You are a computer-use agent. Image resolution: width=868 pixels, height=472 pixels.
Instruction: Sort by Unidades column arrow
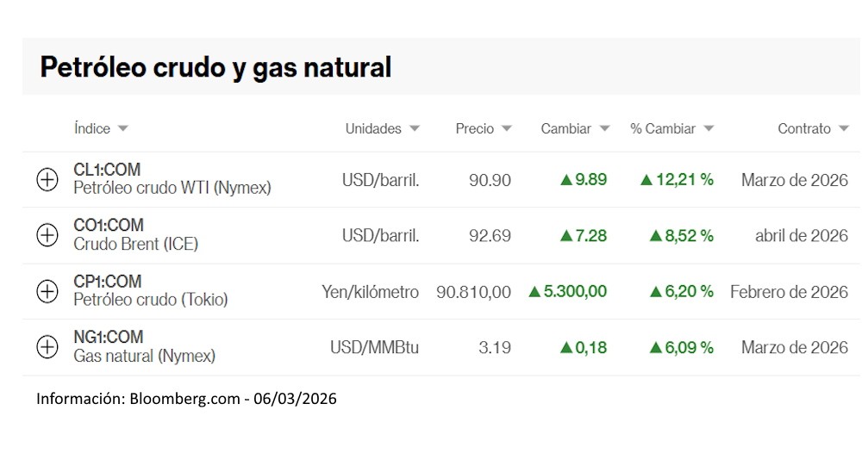point(415,128)
